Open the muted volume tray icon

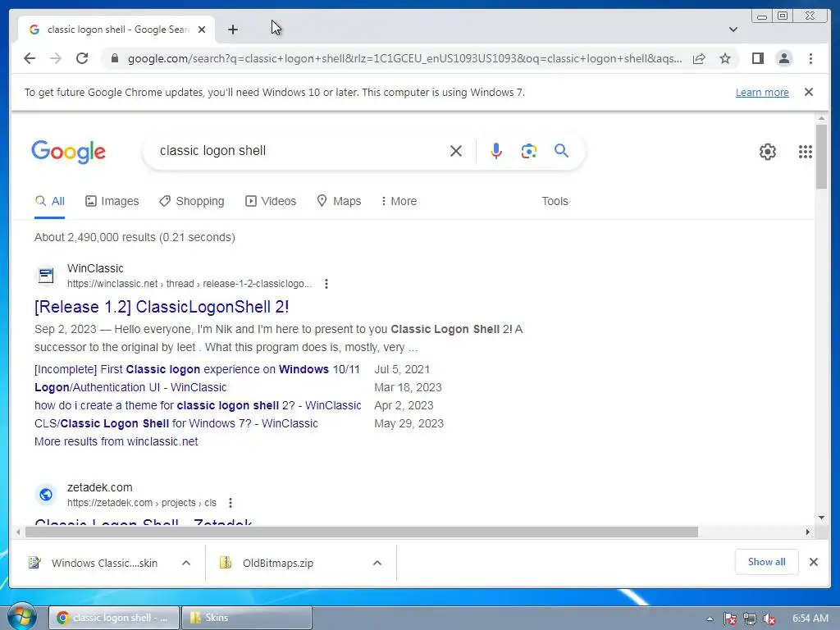[x=769, y=619]
